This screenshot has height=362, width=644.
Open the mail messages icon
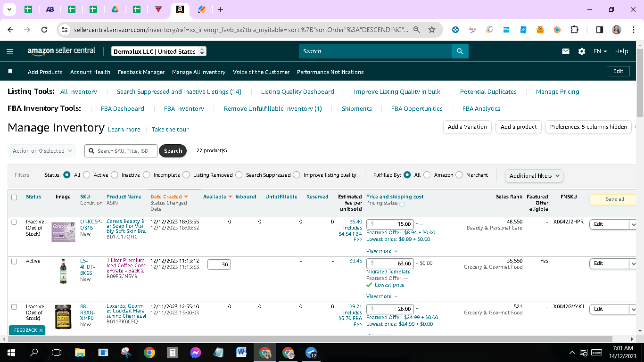click(x=566, y=51)
